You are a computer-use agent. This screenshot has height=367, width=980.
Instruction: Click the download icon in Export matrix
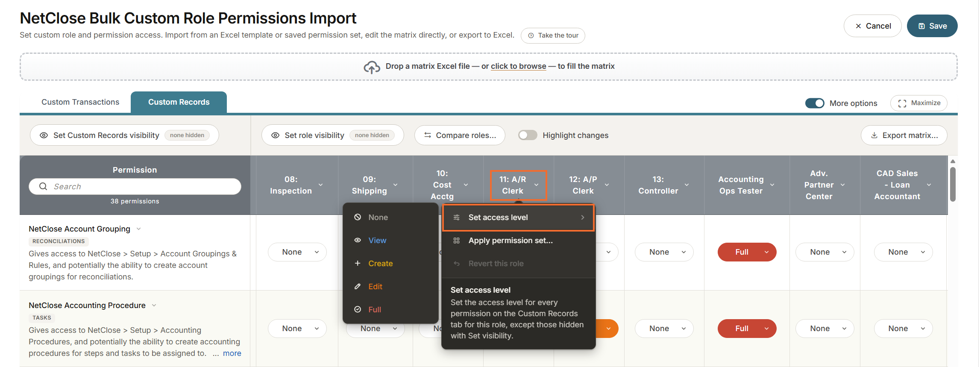[x=874, y=135]
